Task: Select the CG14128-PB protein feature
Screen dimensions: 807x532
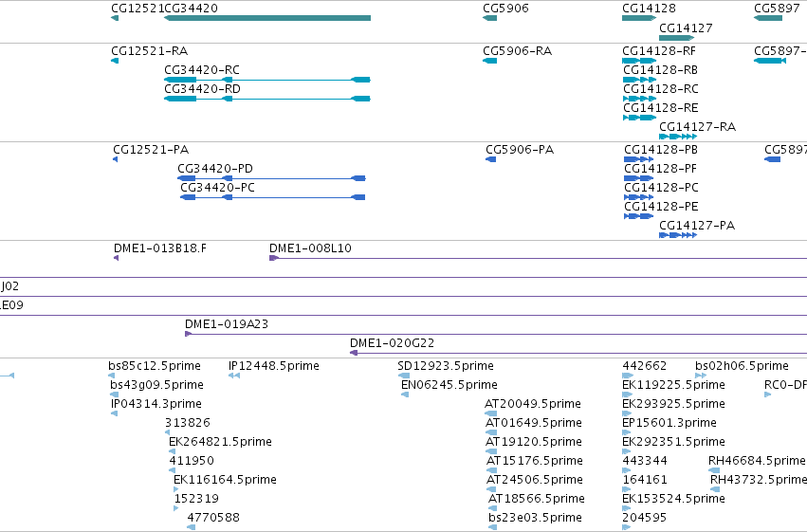Action: pos(639,159)
